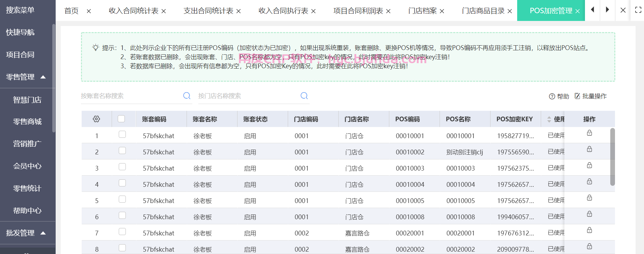This screenshot has width=644, height=254.
Task: Click search icon for account set name
Action: [x=187, y=96]
